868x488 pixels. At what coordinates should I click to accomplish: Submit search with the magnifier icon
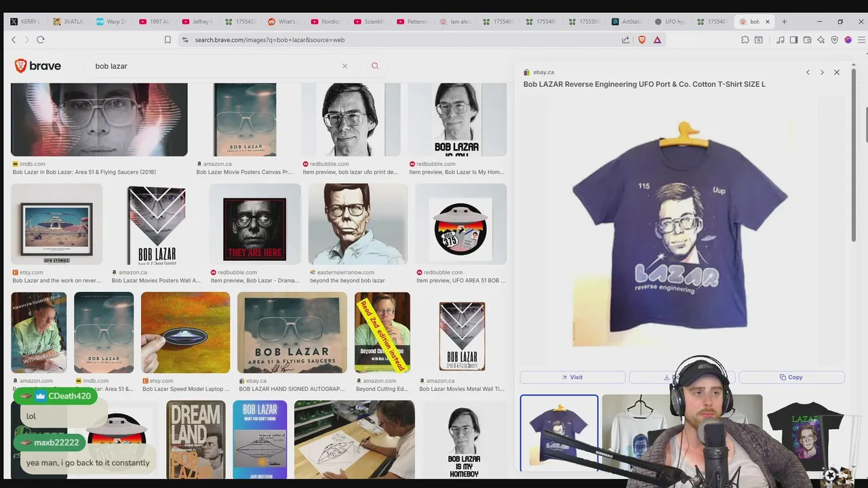point(375,66)
